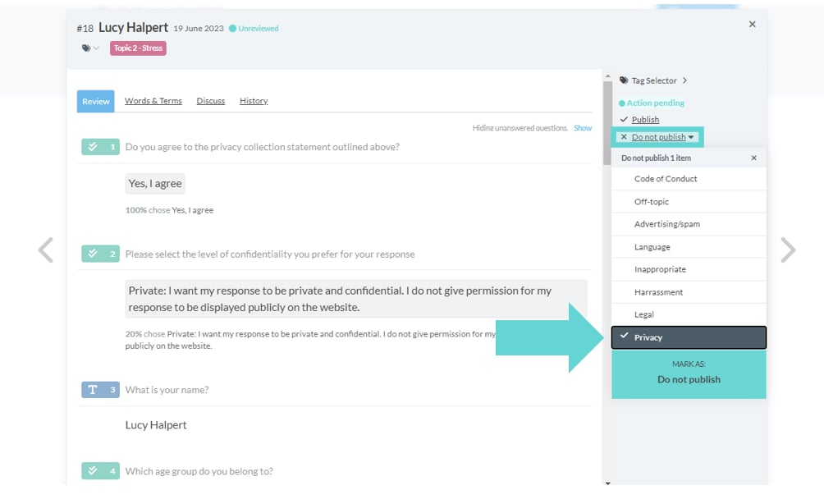Click question 1 checkmark badge
This screenshot has width=824, height=504.
coord(100,147)
